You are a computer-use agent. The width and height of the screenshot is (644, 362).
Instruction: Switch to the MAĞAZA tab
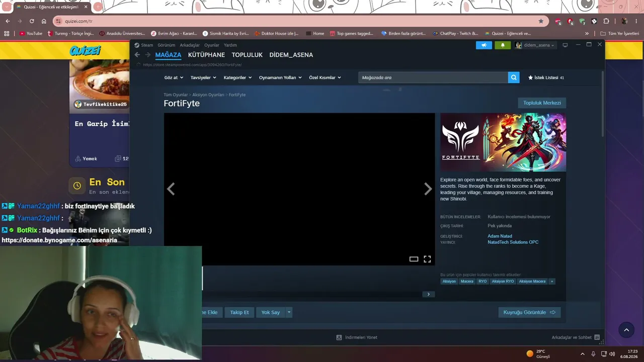click(x=168, y=55)
